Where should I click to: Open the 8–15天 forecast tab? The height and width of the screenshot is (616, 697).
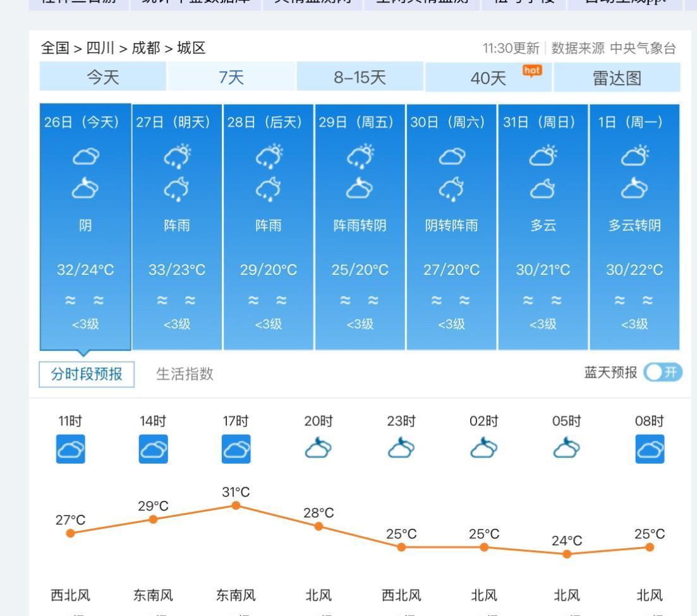pyautogui.click(x=360, y=78)
